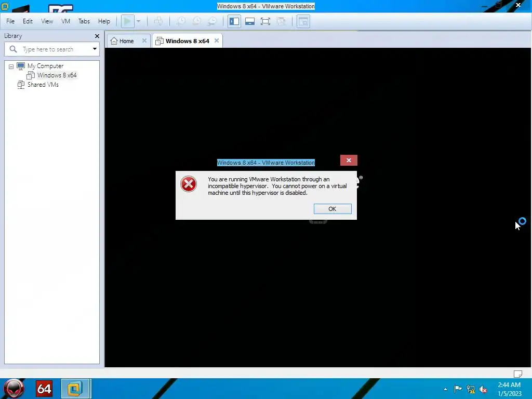Image resolution: width=532 pixels, height=399 pixels.
Task: Click the console view toolbar icon
Action: click(303, 21)
